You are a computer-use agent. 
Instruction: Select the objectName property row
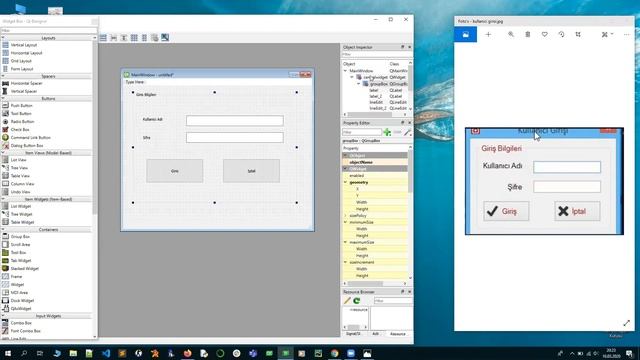(x=375, y=162)
